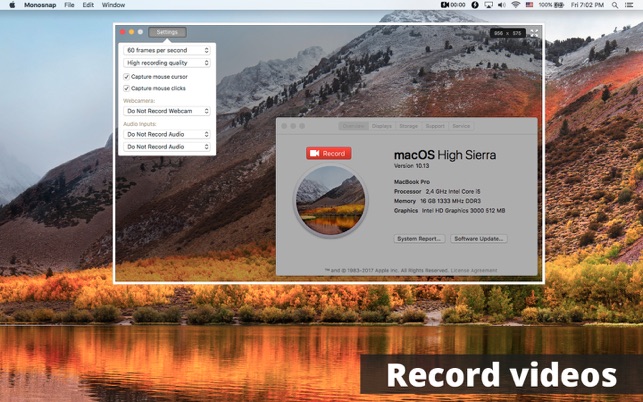Viewport: 643px width, 402px height.
Task: Expand the first Do Not Record Audio dropdown
Action: point(167,134)
